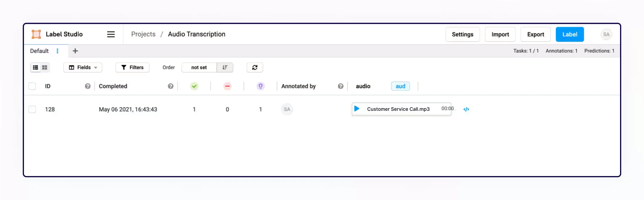Switch to grid view layout
This screenshot has height=200, width=644.
[45, 68]
